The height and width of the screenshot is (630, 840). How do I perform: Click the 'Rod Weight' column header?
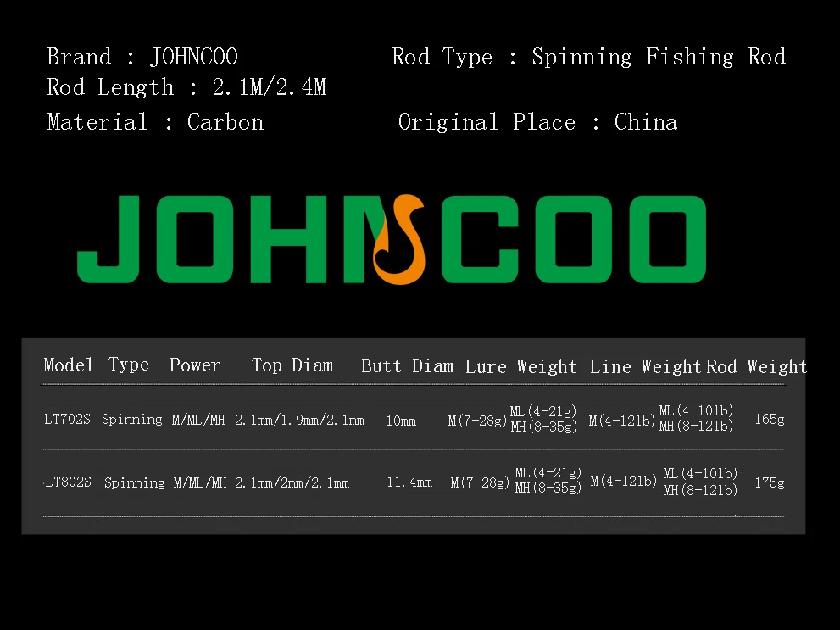pos(756,367)
